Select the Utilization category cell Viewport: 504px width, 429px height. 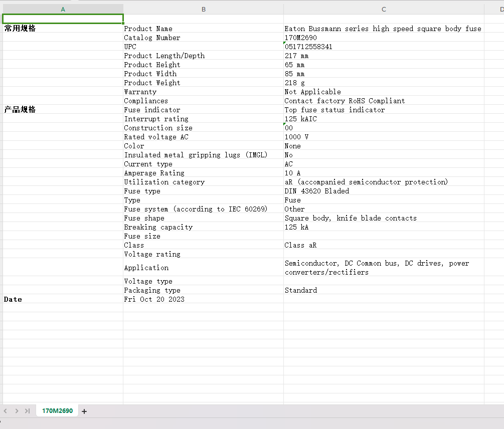204,182
